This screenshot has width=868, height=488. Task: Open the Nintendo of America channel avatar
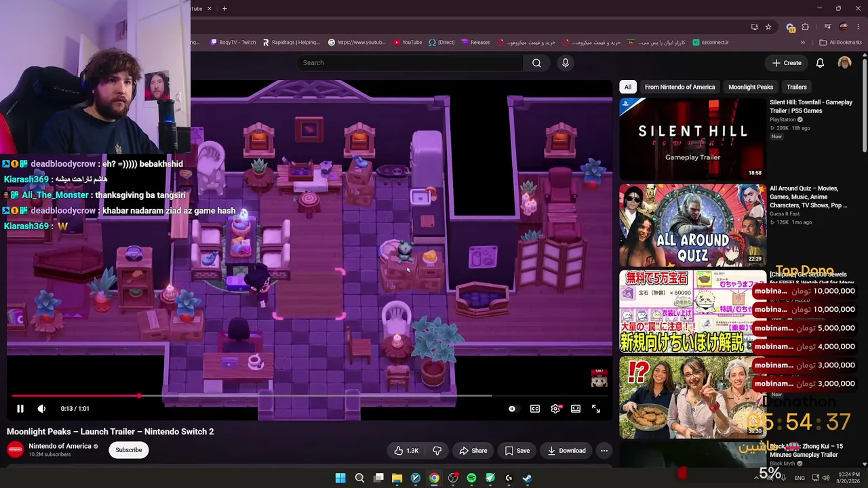click(x=15, y=449)
